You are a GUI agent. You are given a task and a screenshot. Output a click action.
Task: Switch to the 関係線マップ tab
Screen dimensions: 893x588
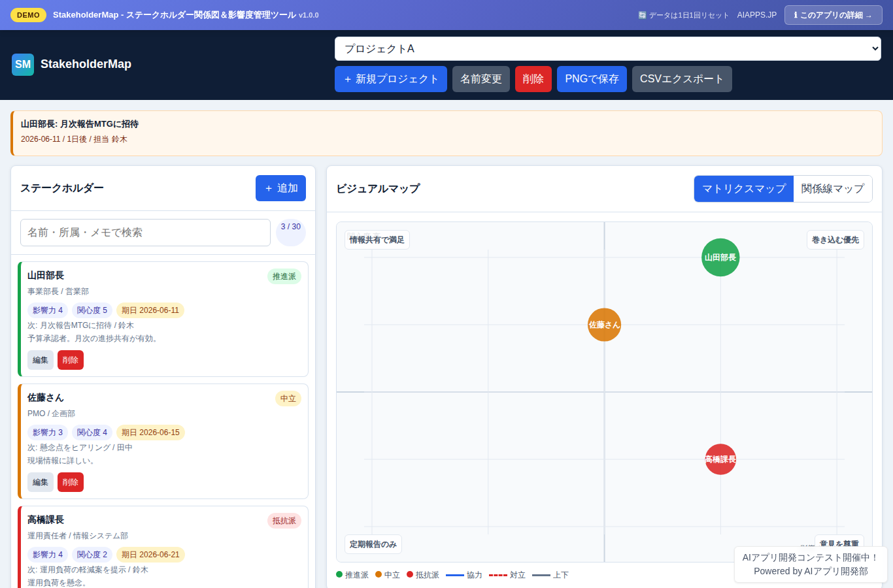tap(833, 189)
